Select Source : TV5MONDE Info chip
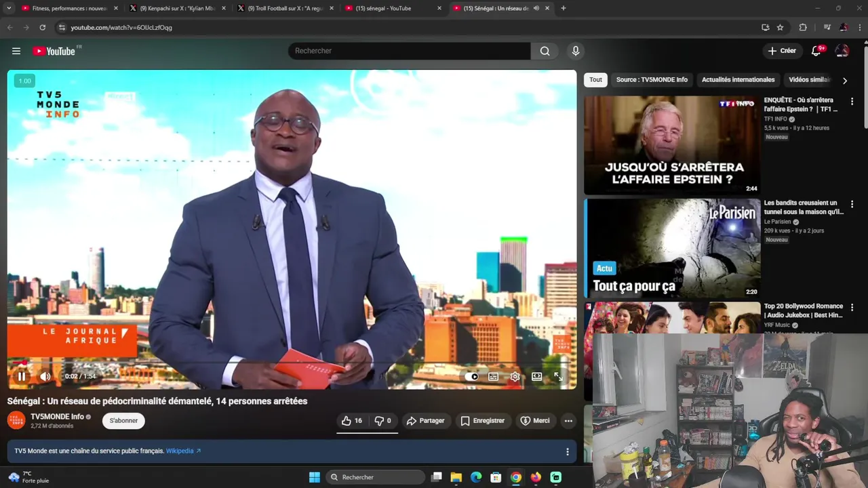The width and height of the screenshot is (868, 488). [652, 80]
